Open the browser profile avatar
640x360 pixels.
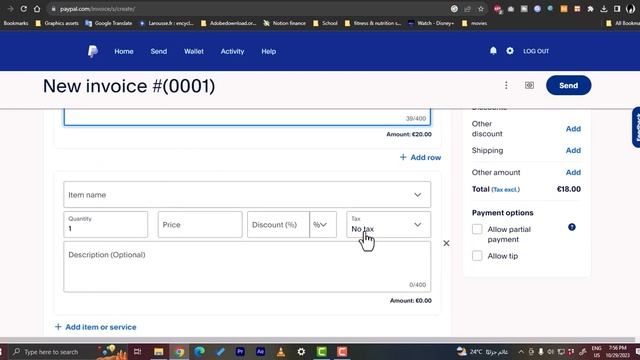631,9
